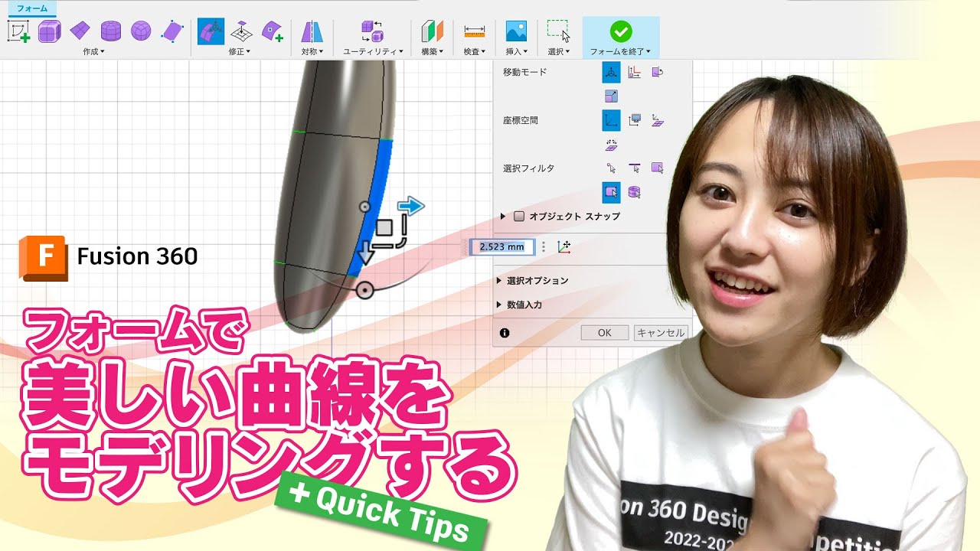Choose the highlighted All selection filter
The width and height of the screenshot is (980, 551).
tap(611, 192)
